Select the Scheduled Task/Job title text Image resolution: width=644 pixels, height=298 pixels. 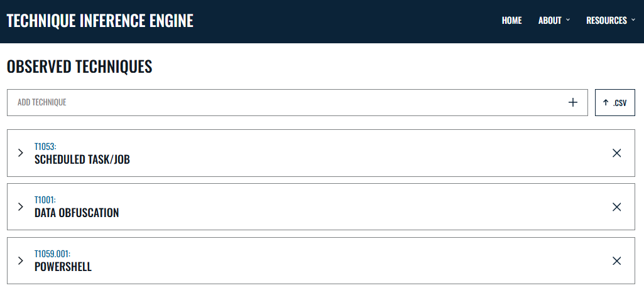(82, 159)
